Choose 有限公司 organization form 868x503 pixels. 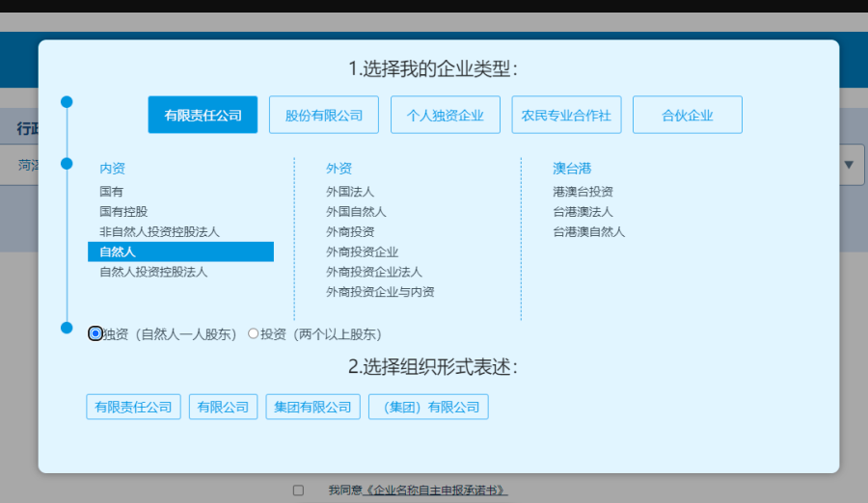coord(223,407)
